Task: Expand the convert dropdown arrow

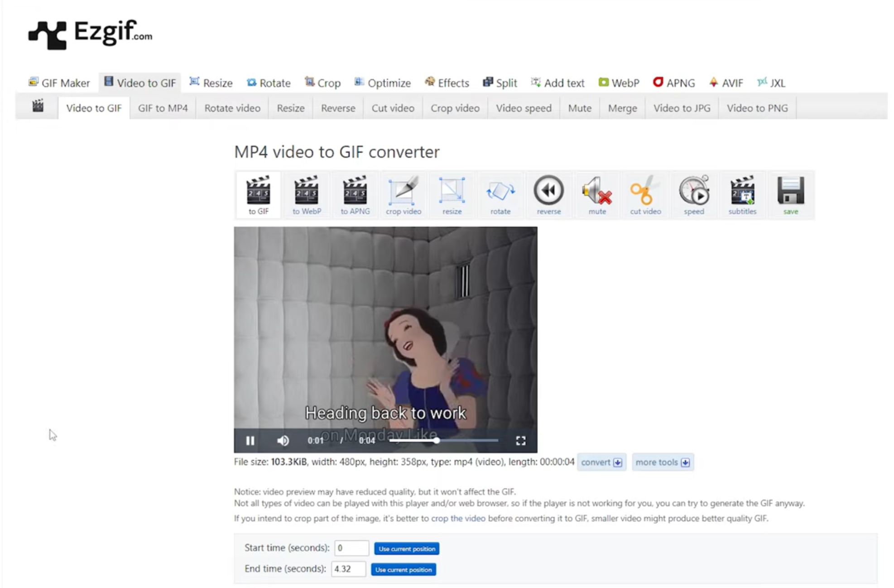Action: point(617,462)
